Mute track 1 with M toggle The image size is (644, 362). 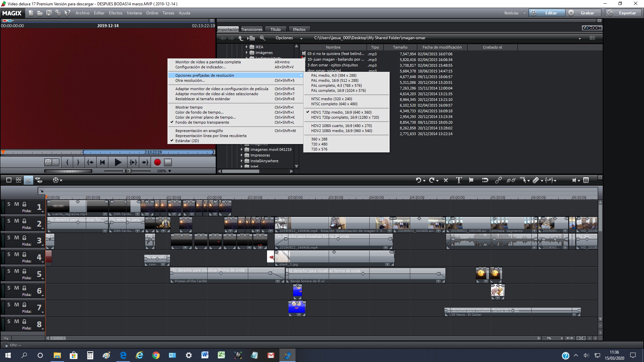point(16,204)
